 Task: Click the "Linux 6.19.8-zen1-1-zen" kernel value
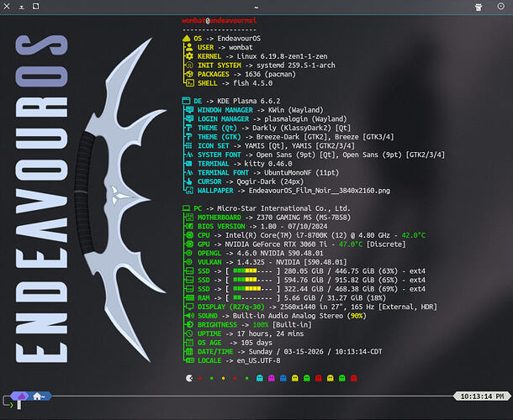(282, 56)
